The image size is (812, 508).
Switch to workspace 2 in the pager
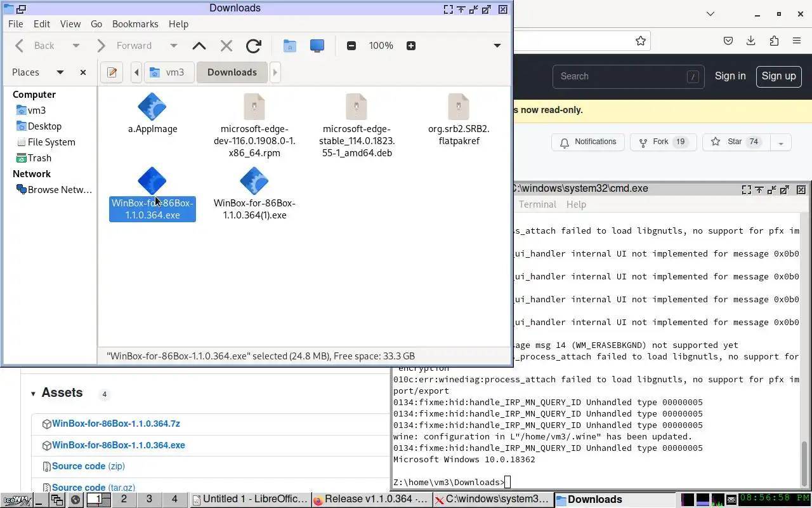(x=124, y=499)
